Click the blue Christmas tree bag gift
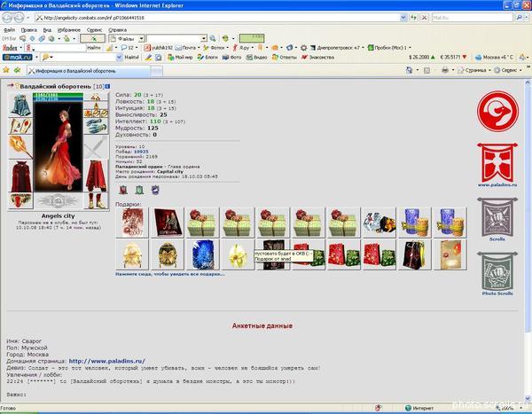532x414 pixels. [x=202, y=254]
